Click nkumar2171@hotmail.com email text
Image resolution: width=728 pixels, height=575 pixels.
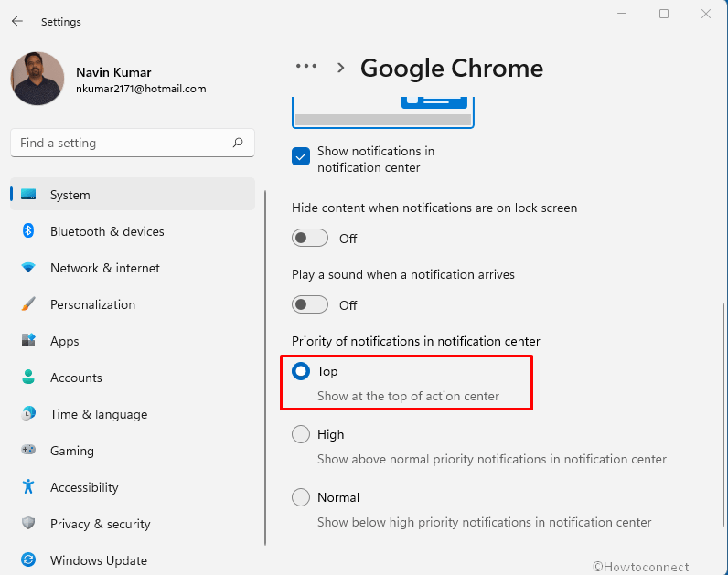pyautogui.click(x=141, y=89)
